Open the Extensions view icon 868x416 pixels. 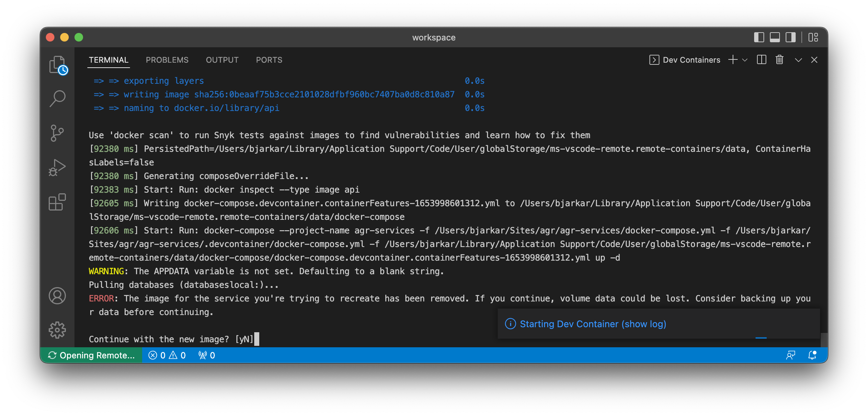(57, 202)
